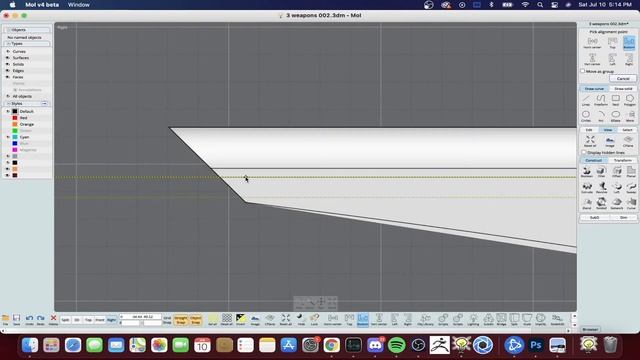Click the Loft construct tool
This screenshot has height=360, width=640.
tap(616, 188)
